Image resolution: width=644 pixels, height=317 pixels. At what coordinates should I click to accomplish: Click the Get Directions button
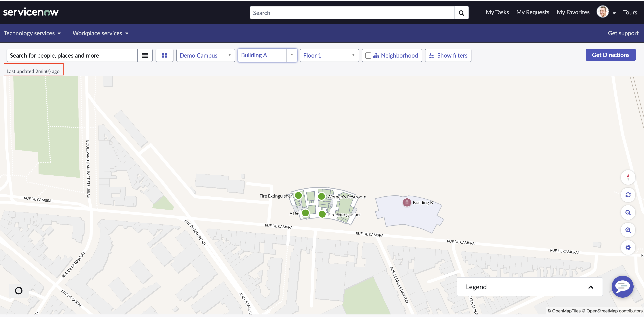[611, 55]
